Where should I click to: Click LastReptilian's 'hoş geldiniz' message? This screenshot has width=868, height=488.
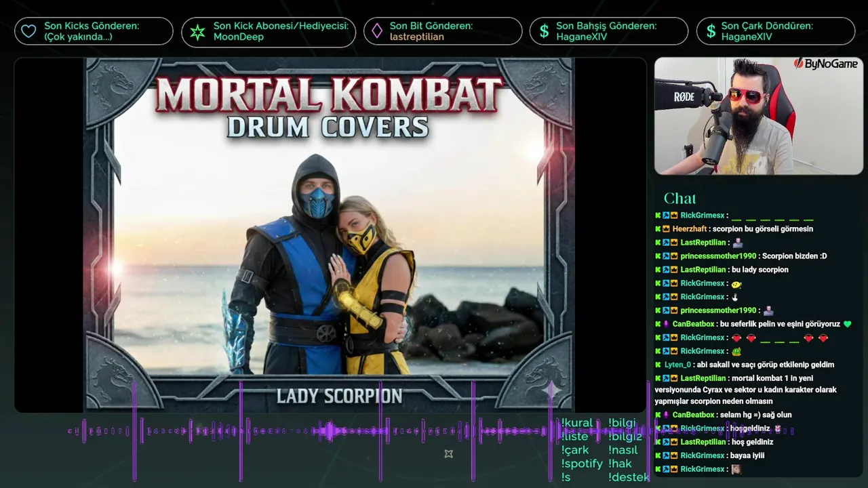point(753,442)
